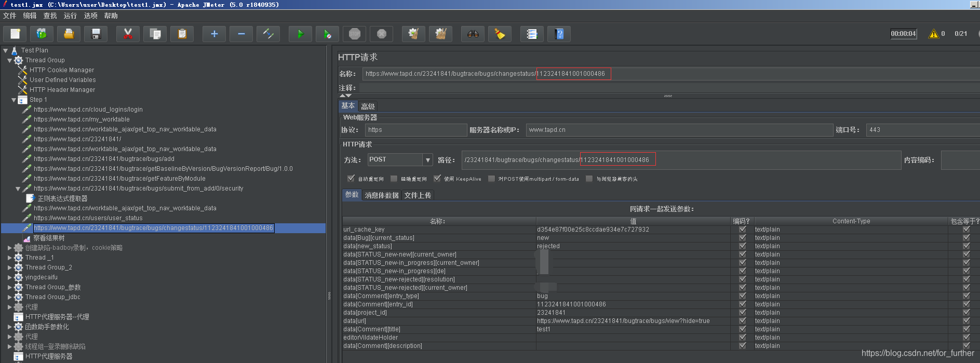Click the 名称 request name input field
Image resolution: width=980 pixels, height=363 pixels.
[671, 74]
